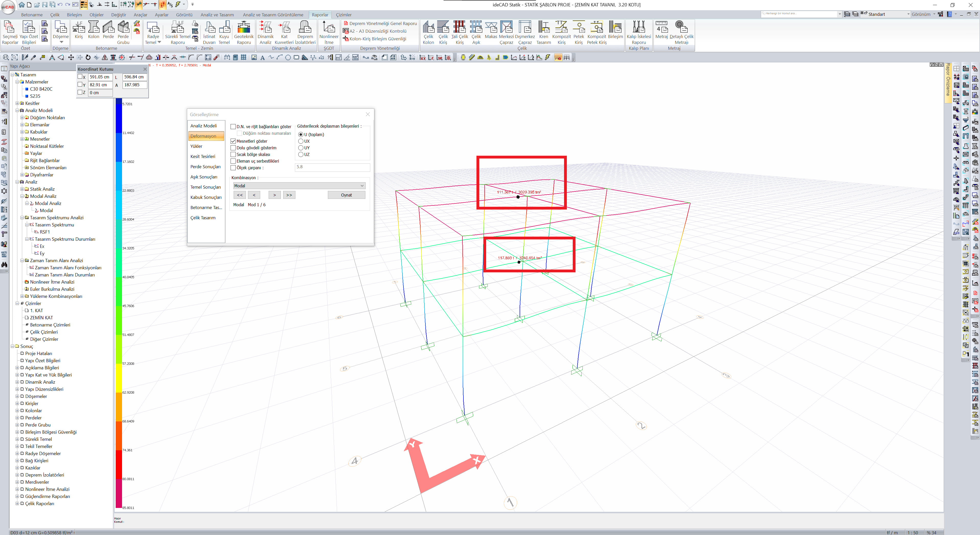Image resolution: width=980 pixels, height=535 pixels.
Task: Click the Ölçek çarpanı value field
Action: pos(332,167)
